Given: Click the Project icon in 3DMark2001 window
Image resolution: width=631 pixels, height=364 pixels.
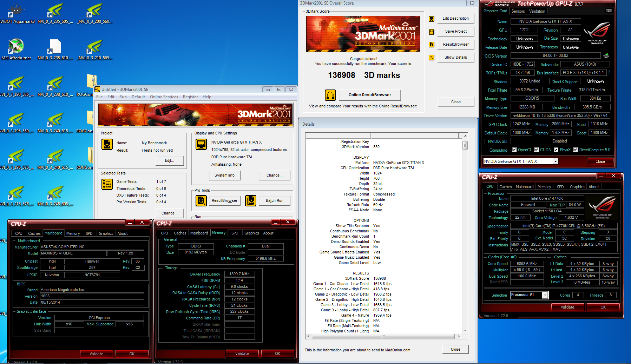Looking at the screenshot, I should (x=107, y=144).
